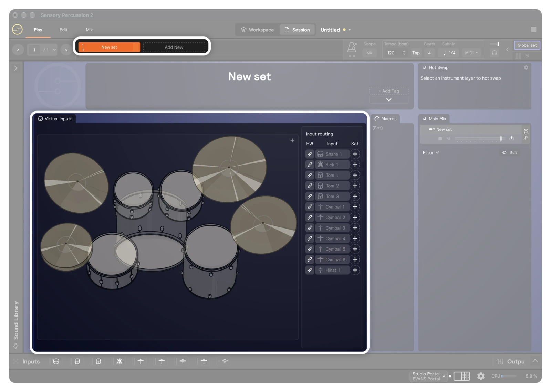Open the Workspace tab
The image size is (551, 392).
coord(258,30)
